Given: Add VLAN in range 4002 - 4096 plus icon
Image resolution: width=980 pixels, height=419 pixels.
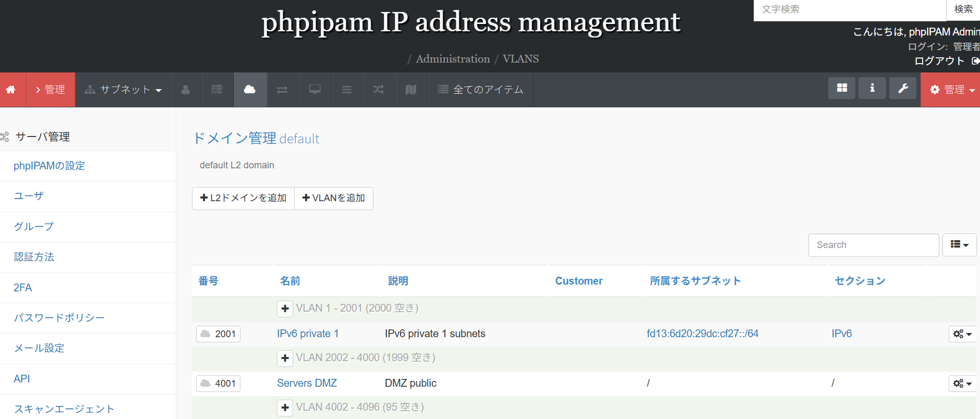Looking at the screenshot, I should click(x=285, y=408).
